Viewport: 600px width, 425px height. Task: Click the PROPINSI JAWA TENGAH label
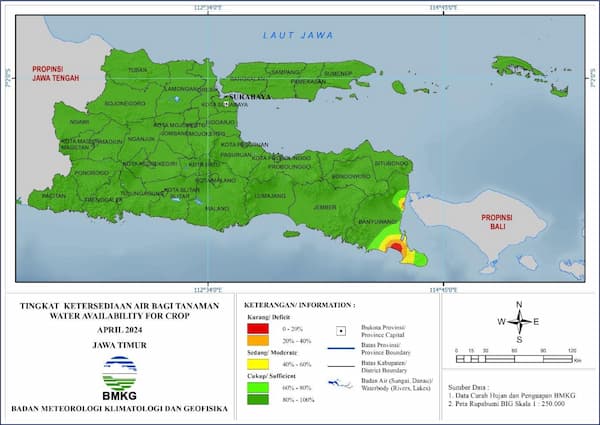(x=56, y=73)
